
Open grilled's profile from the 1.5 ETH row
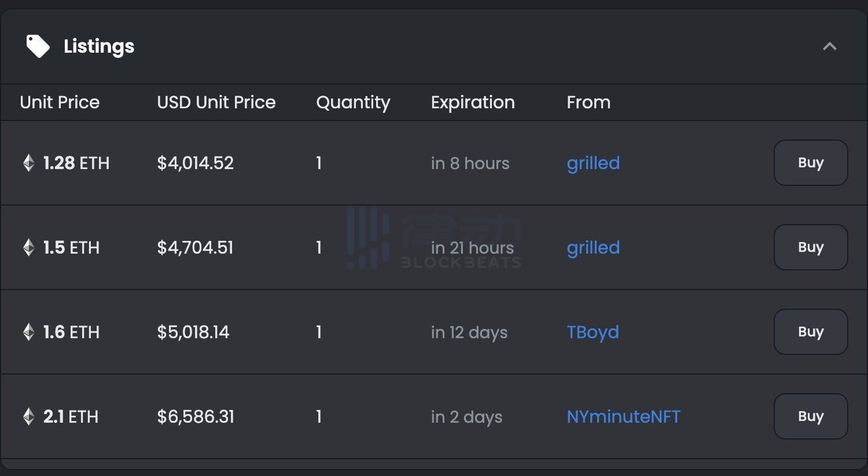[593, 248]
